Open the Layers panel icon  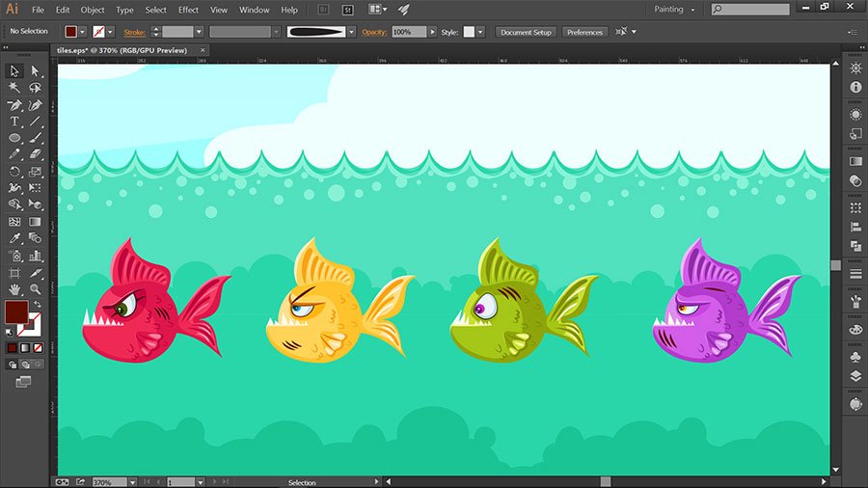pyautogui.click(x=855, y=376)
